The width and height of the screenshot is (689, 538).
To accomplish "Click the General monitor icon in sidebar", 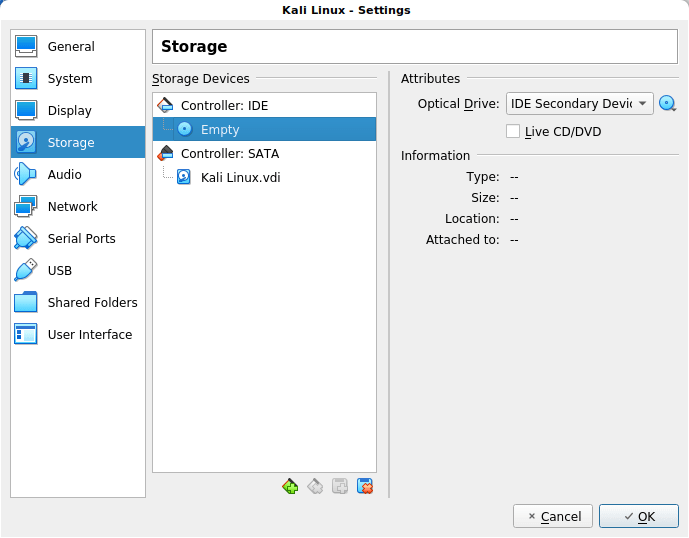I will [25, 46].
